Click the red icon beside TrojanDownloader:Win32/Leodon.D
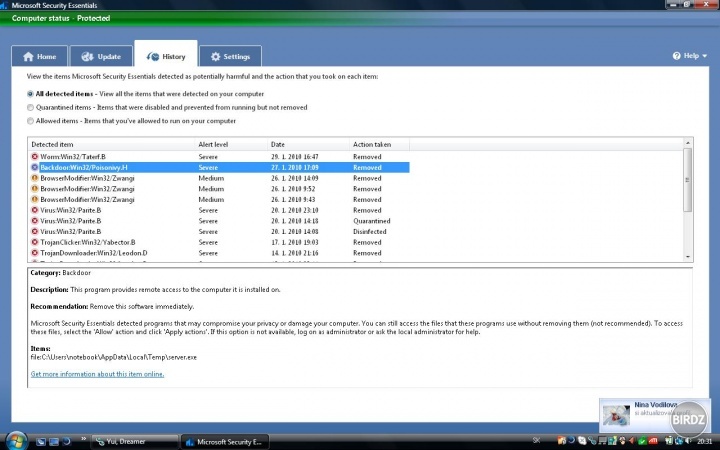Screen dimensions: 720x450 34,253
